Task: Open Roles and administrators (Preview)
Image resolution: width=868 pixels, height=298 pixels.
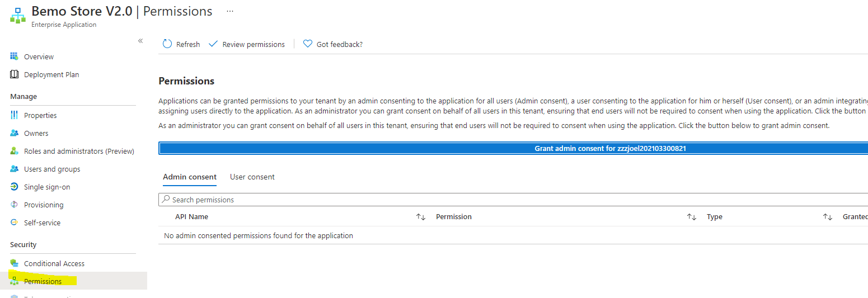Action: tap(79, 151)
